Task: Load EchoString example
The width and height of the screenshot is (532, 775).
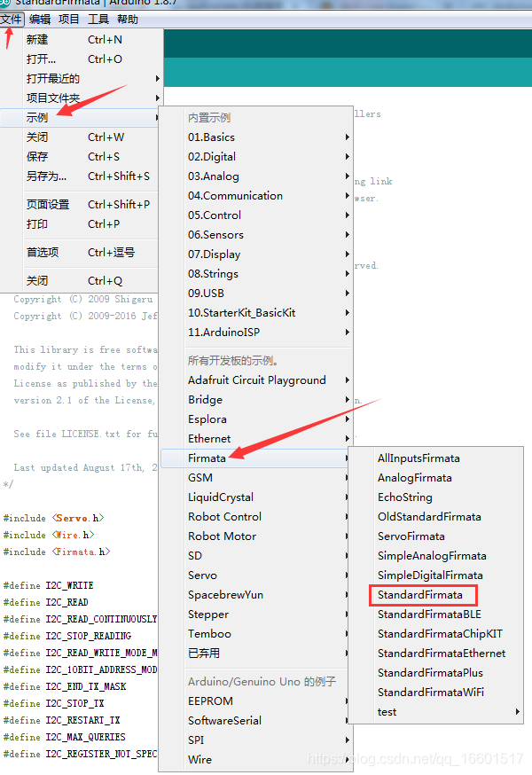Action: [435, 497]
